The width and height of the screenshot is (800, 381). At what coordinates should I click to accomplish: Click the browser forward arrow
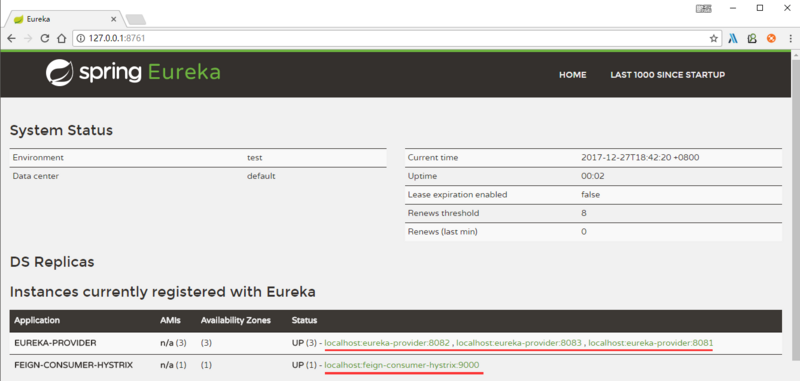(28, 38)
